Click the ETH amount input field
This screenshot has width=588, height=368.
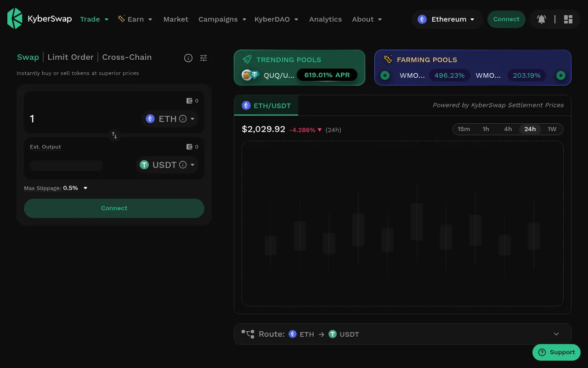pyautogui.click(x=83, y=119)
